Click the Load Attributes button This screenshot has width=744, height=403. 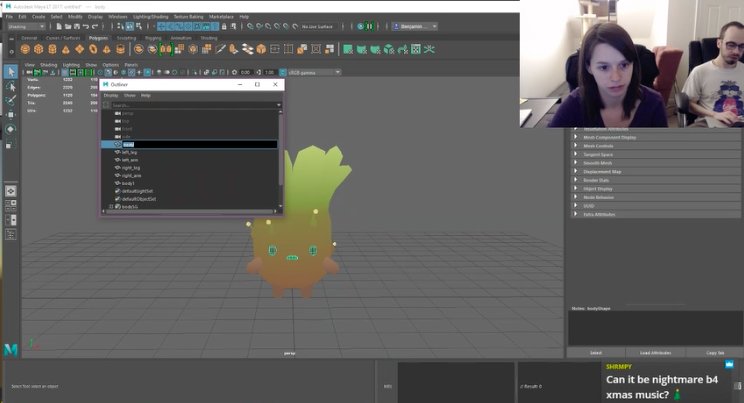(x=654, y=352)
